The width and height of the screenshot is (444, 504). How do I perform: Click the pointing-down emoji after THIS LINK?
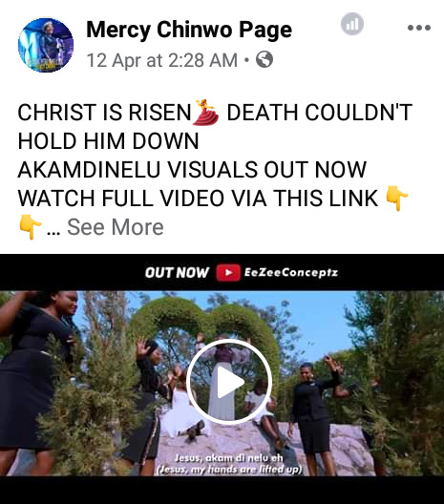(x=396, y=198)
